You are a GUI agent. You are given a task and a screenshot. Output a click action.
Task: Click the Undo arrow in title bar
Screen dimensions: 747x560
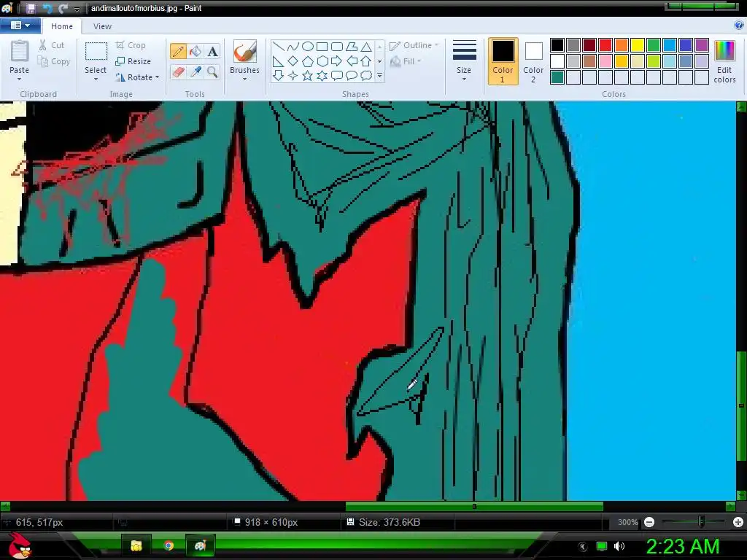click(x=47, y=8)
